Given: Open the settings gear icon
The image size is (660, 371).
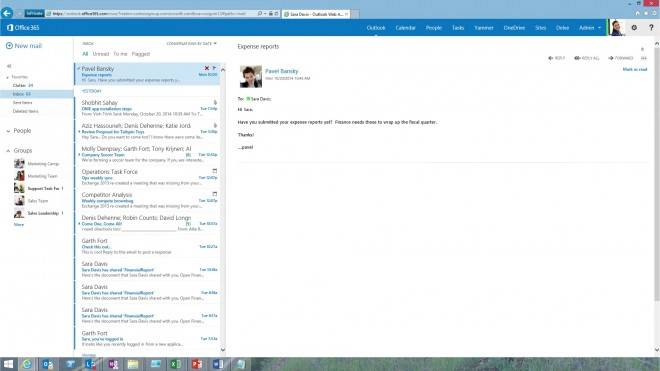Looking at the screenshot, I should coord(634,28).
